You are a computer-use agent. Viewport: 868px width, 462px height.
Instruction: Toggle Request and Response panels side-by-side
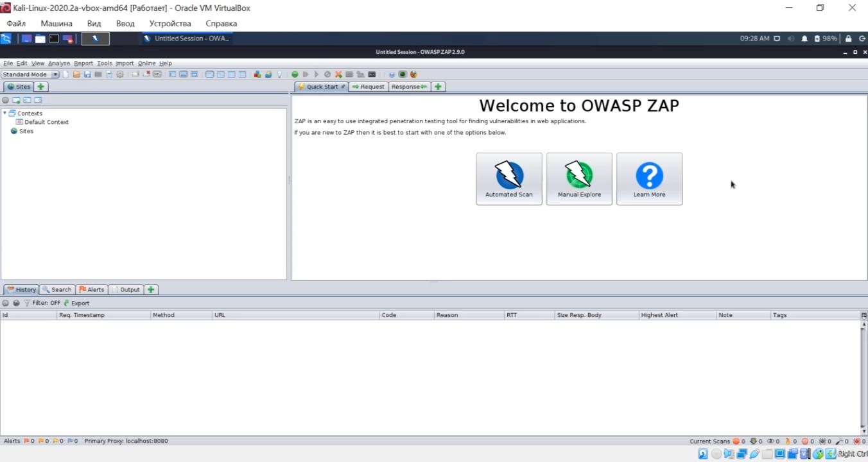[232, 74]
